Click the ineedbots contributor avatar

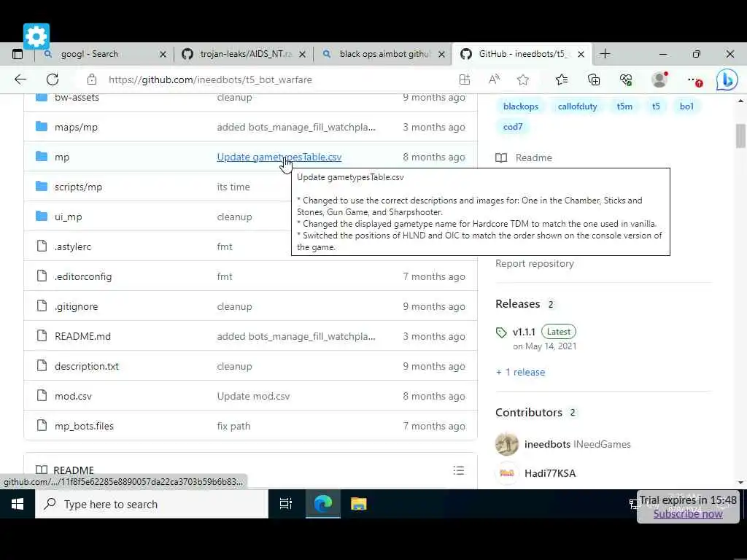pos(507,444)
